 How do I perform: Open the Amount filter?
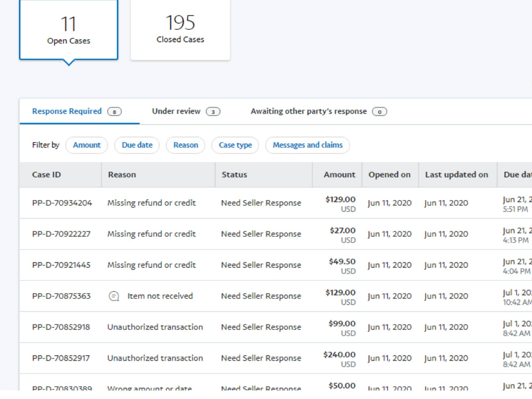pos(87,145)
